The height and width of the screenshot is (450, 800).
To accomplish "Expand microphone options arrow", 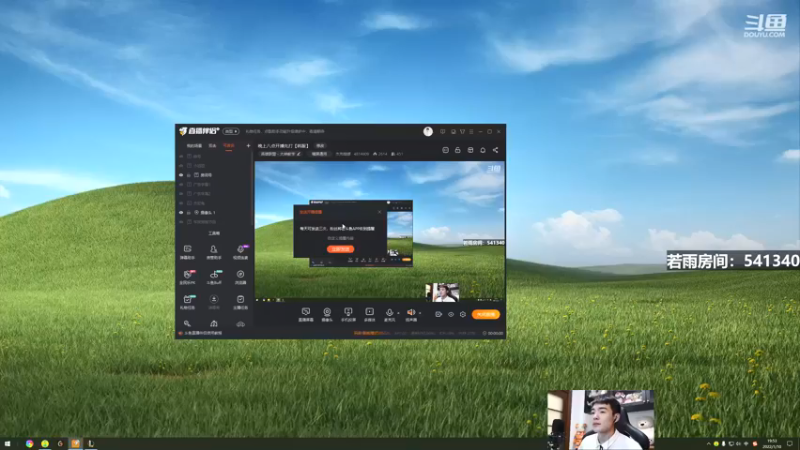I will pos(398,313).
